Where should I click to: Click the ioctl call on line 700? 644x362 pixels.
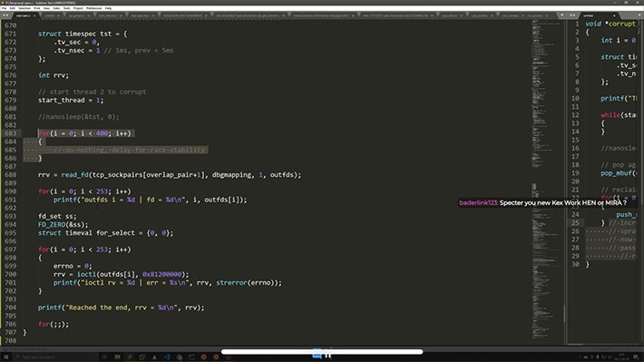pyautogui.click(x=122, y=274)
